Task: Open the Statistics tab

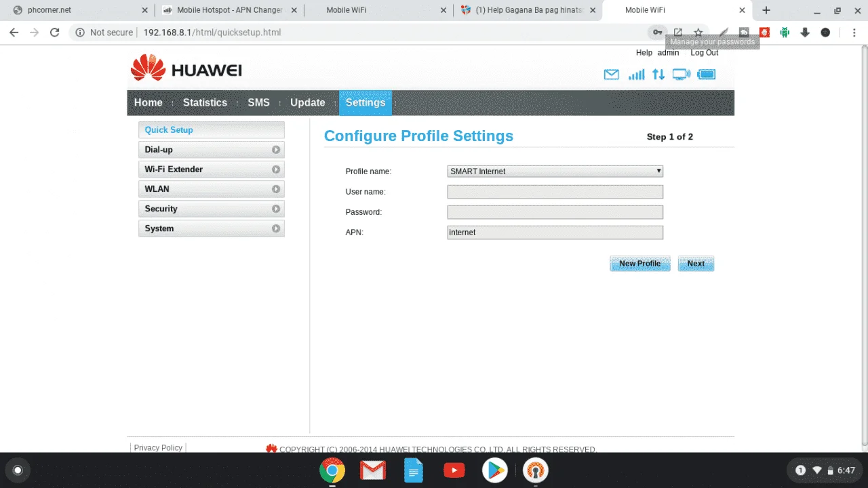Action: tap(205, 103)
